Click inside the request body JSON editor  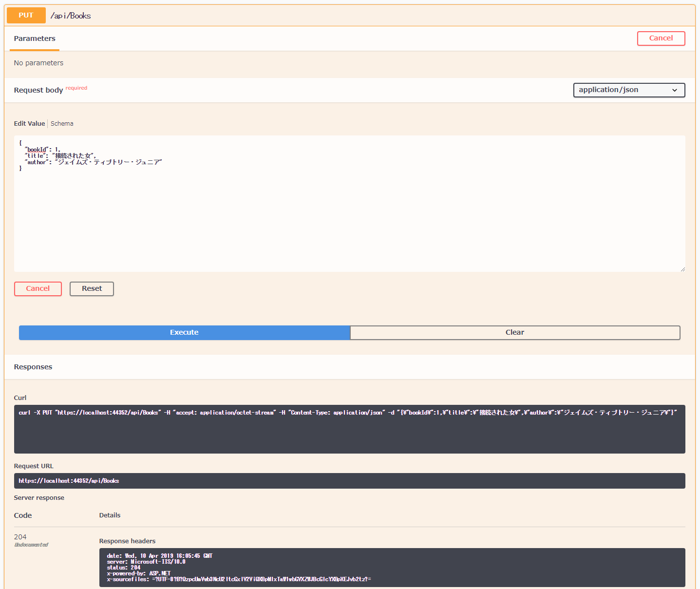tap(349, 204)
